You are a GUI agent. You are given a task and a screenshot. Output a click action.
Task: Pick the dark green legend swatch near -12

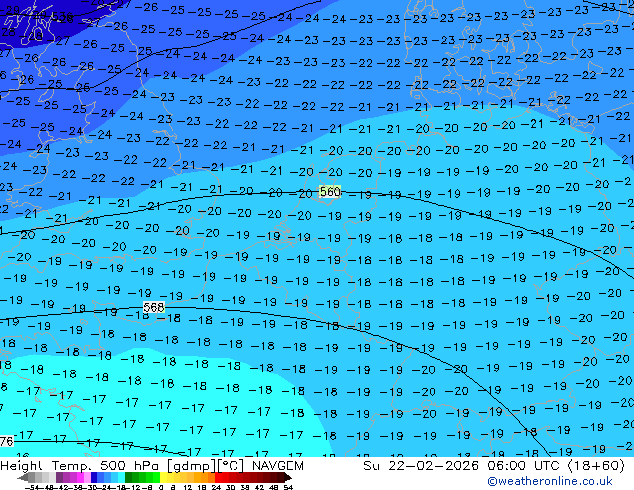point(128,477)
